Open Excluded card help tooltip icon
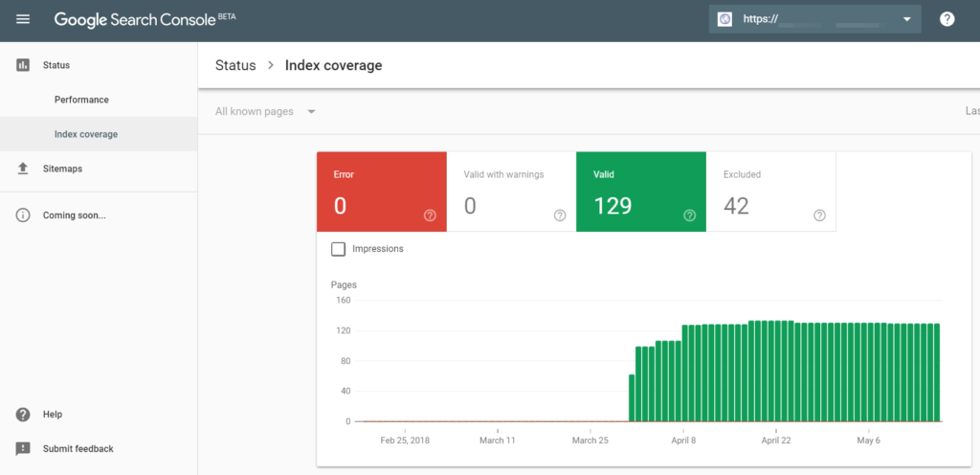Image resolution: width=980 pixels, height=475 pixels. (x=819, y=215)
